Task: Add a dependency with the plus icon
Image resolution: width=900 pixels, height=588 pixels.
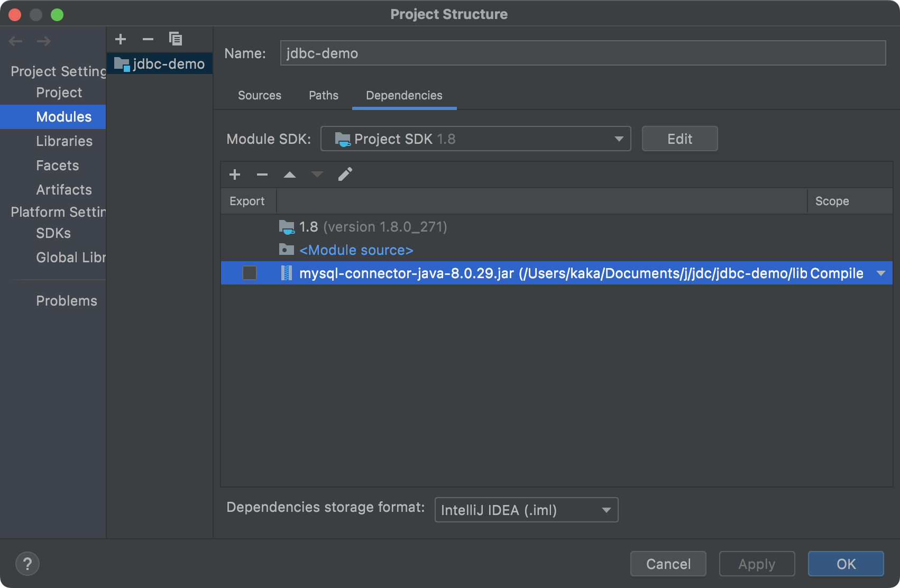Action: (235, 174)
